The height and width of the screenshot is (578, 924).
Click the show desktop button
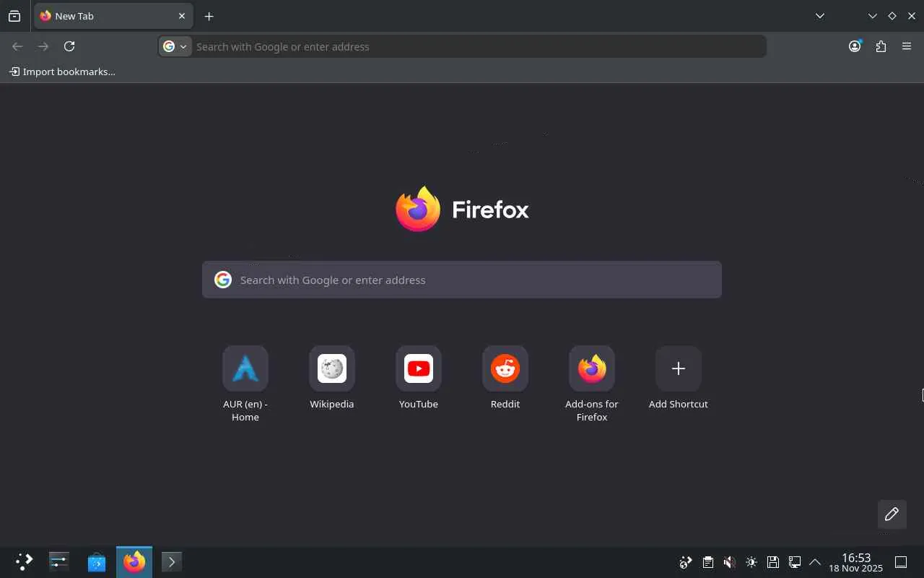pos(901,562)
